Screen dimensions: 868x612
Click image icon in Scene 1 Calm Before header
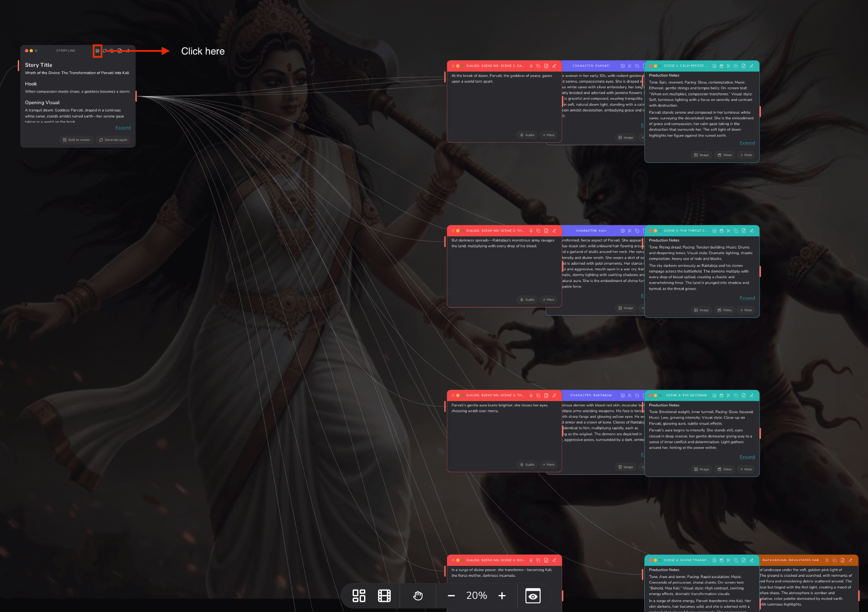[715, 66]
